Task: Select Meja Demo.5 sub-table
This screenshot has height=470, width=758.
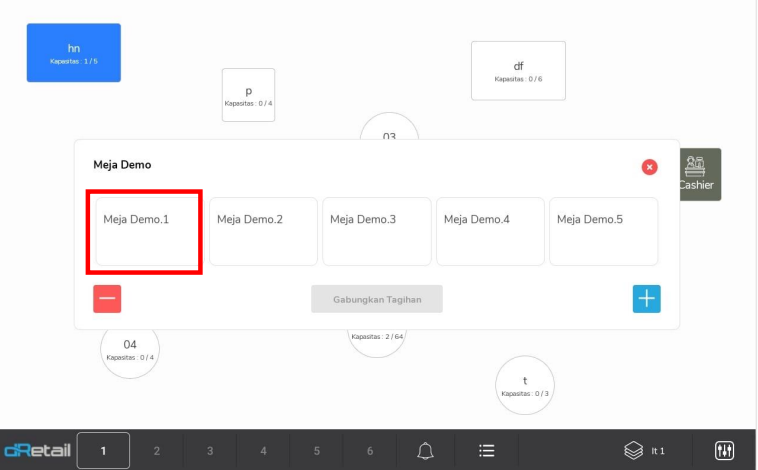Action: click(603, 231)
